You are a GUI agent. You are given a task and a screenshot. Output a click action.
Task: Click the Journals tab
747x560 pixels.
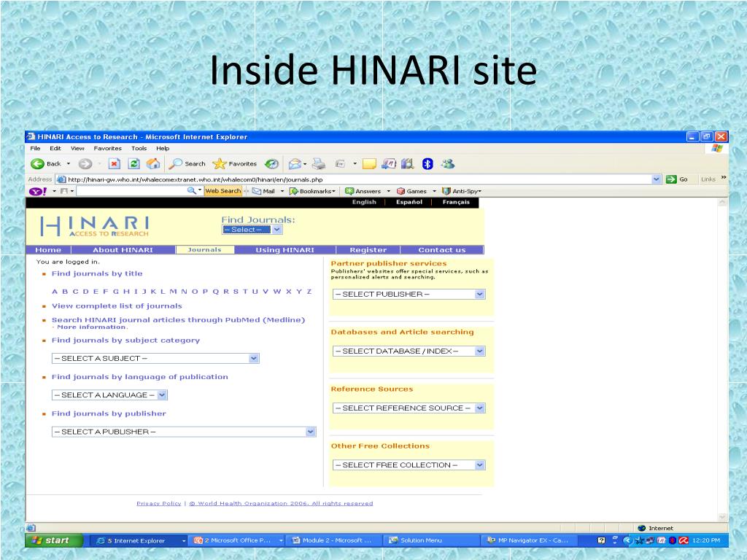point(205,250)
